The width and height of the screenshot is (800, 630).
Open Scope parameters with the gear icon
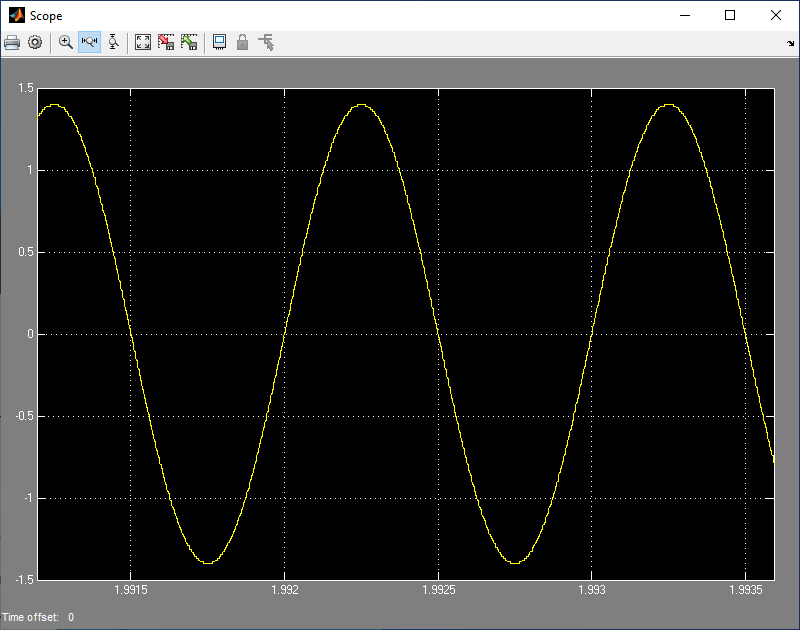point(35,43)
